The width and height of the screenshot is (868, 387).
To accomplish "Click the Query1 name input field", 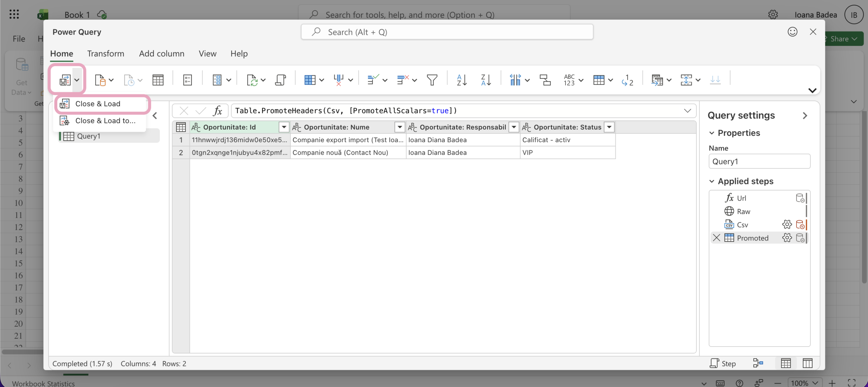I will [x=759, y=162].
